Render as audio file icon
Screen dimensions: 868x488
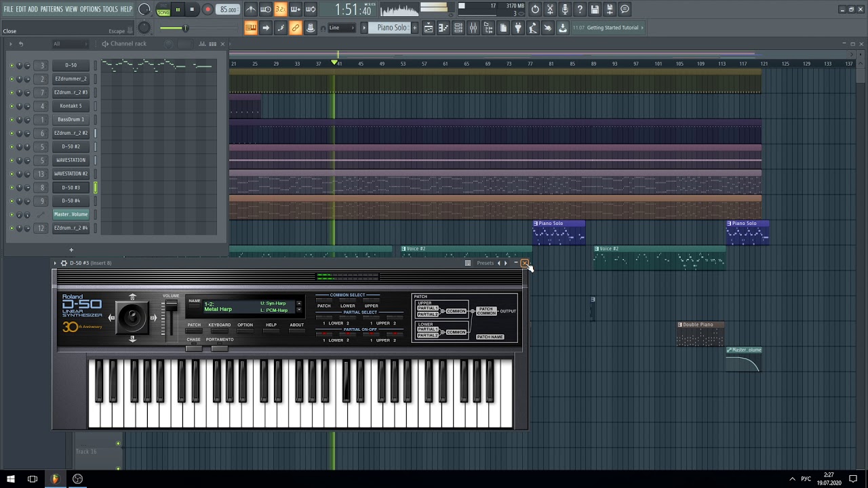point(610,9)
